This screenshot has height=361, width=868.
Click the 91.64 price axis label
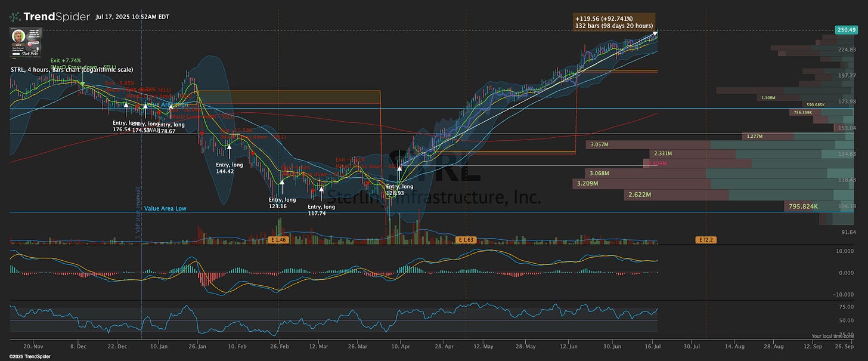tap(848, 232)
